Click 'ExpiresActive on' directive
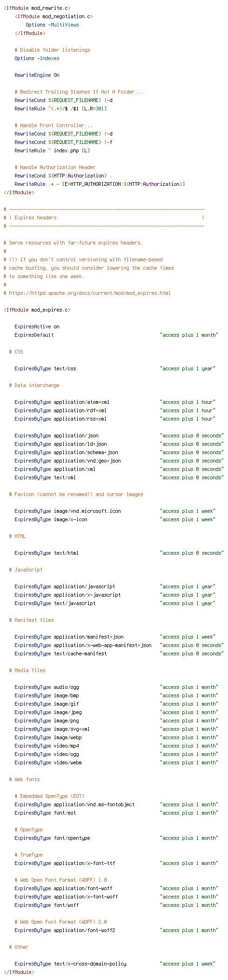The width and height of the screenshot is (228, 980). (x=37, y=327)
